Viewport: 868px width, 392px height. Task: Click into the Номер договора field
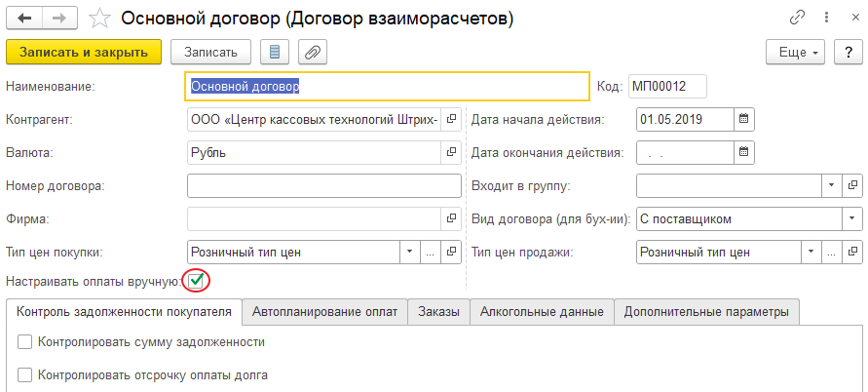323,185
